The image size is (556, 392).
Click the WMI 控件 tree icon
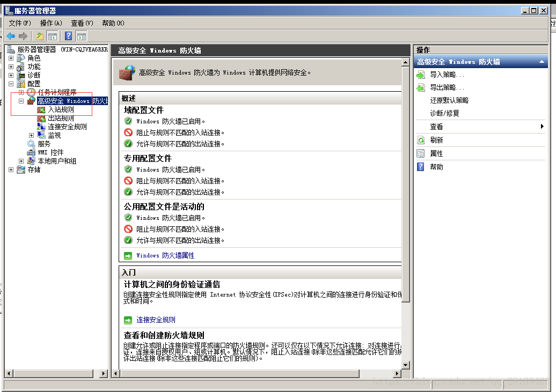tap(31, 152)
